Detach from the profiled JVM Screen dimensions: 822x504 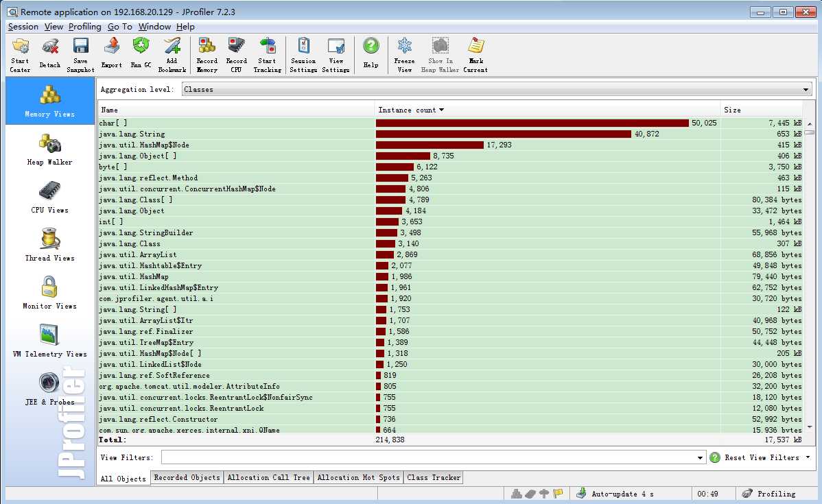point(50,55)
